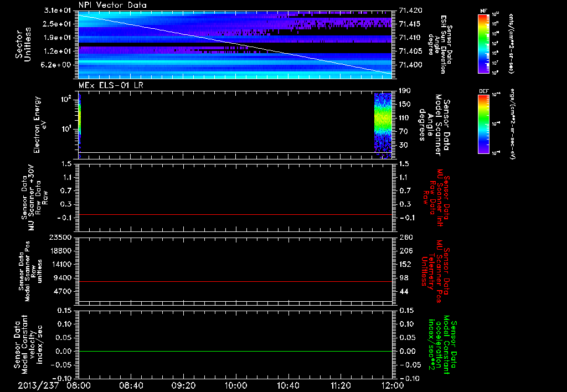Click the "71.400" sun elevation tick
Image resolution: width=567 pixels, height=392 pixels.
(x=410, y=65)
